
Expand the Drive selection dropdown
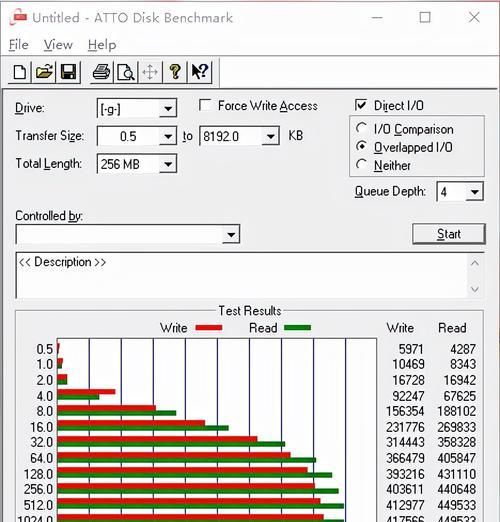[x=168, y=108]
